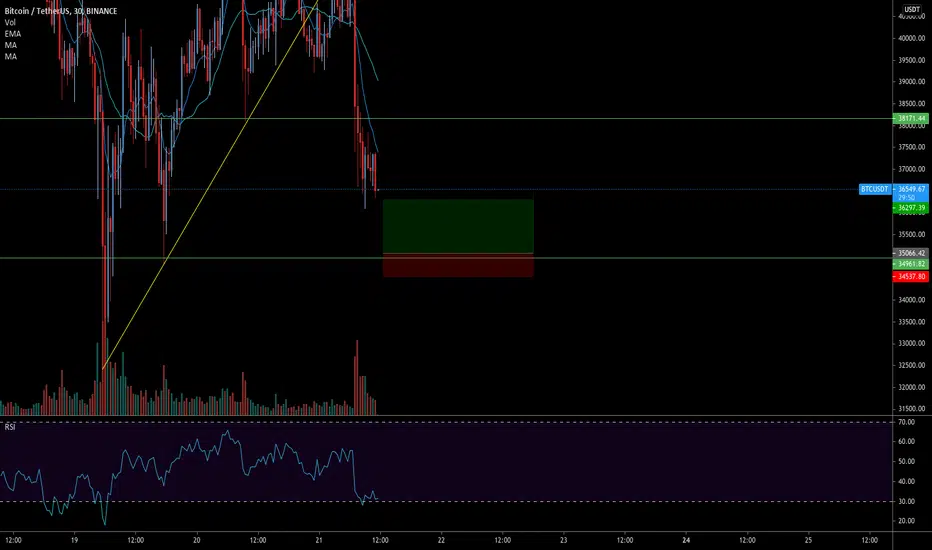Open the USDT currency selector

(912, 9)
